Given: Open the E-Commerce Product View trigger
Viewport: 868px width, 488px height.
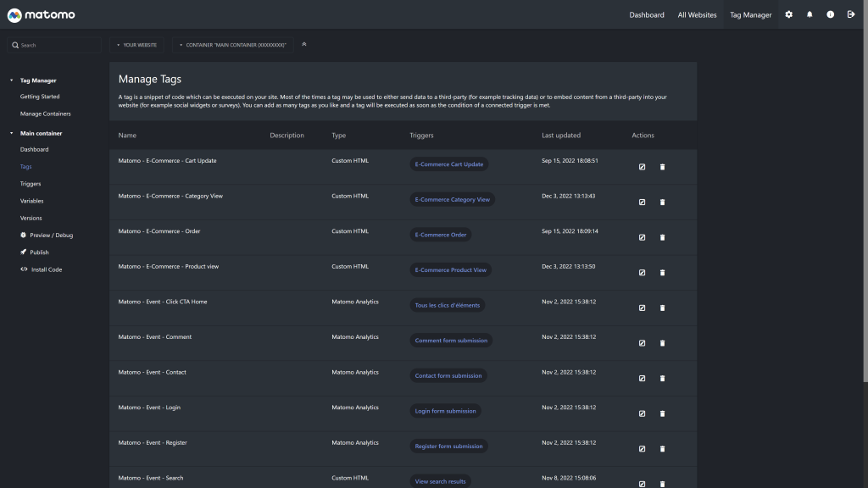Looking at the screenshot, I should click(x=451, y=270).
